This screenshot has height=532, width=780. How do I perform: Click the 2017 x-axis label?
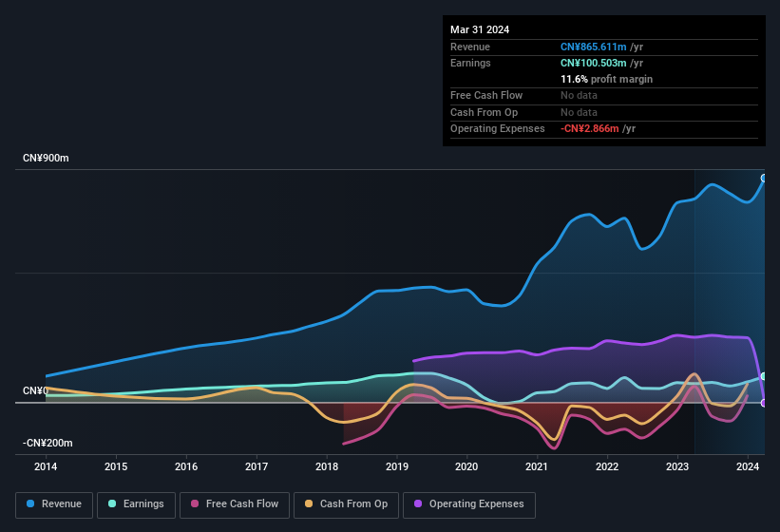[x=257, y=466]
